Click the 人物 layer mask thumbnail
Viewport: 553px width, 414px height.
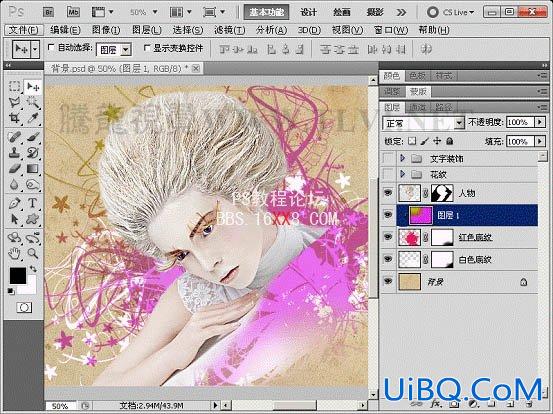coord(442,193)
